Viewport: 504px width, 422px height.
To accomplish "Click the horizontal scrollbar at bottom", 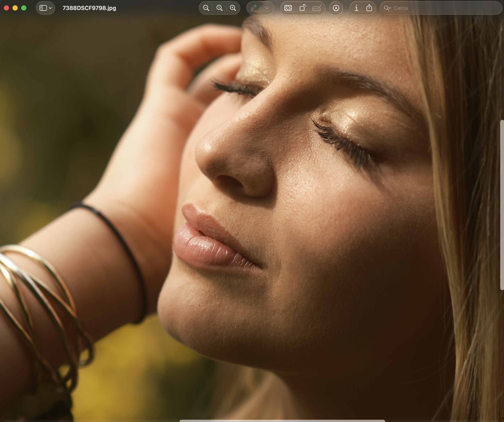I will coord(282,420).
